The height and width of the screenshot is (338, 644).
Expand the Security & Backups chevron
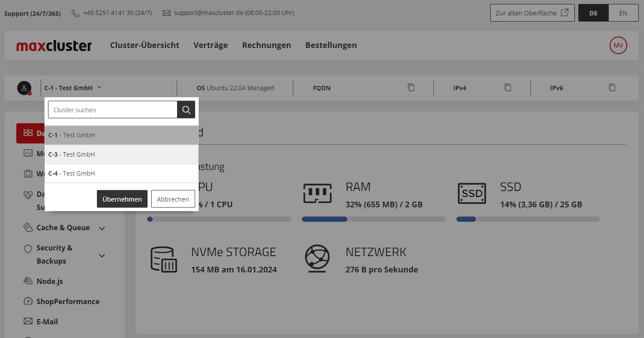tap(102, 255)
